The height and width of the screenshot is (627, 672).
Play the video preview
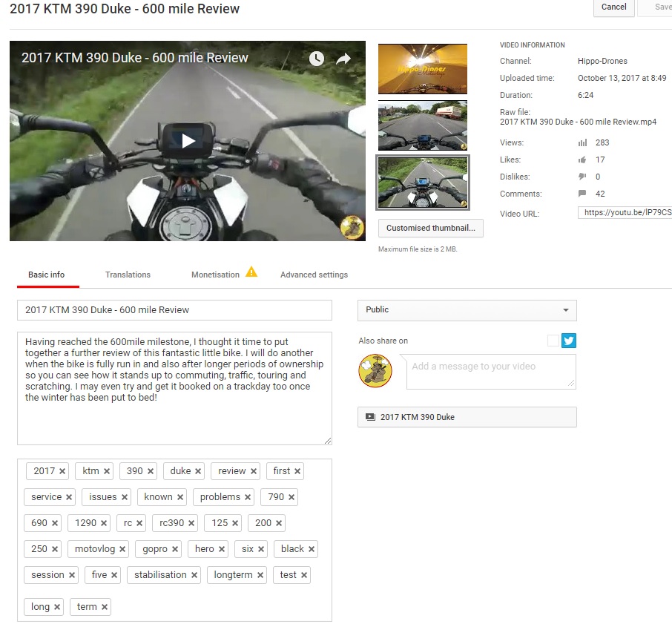click(188, 141)
